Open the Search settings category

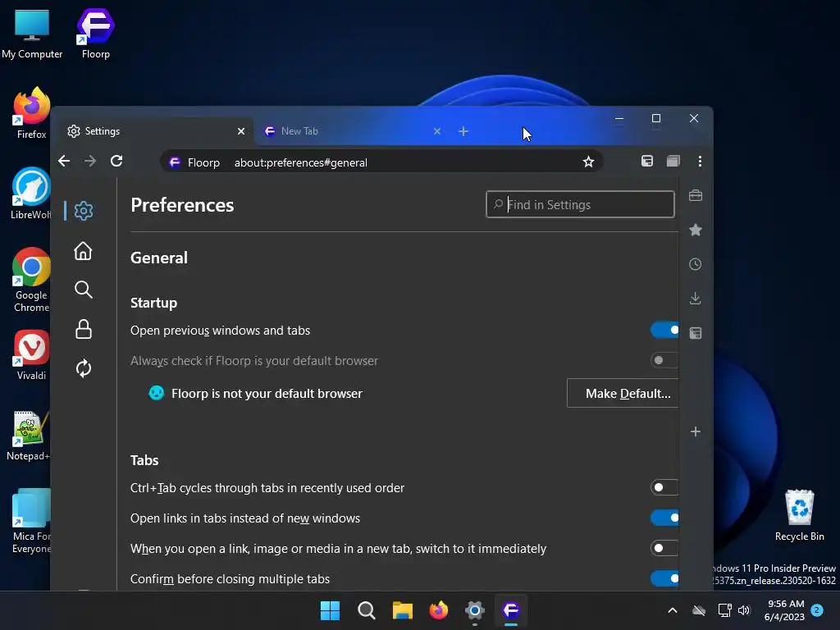click(83, 290)
